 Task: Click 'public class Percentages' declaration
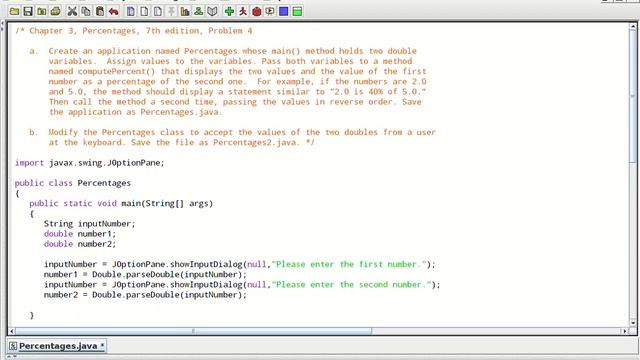tap(73, 183)
